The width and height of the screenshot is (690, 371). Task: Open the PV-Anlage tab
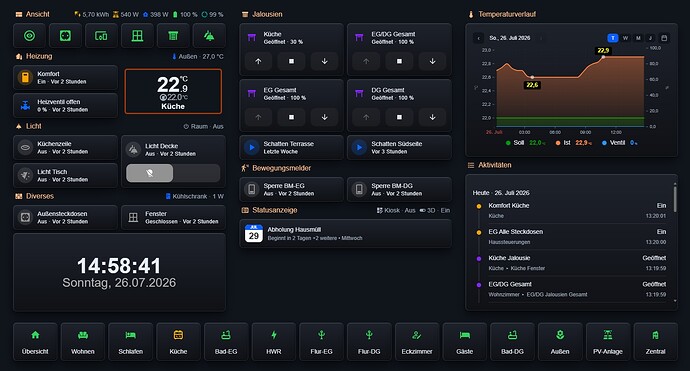pos(608,342)
